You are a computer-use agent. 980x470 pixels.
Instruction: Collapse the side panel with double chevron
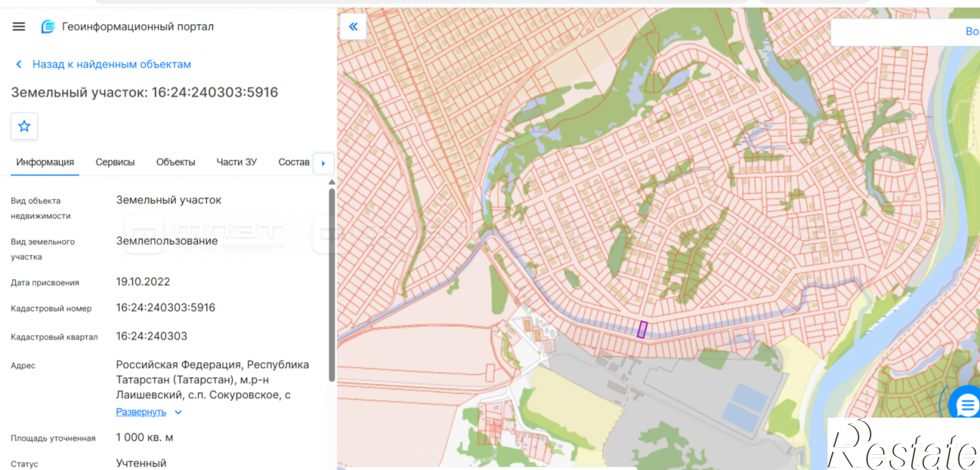tap(353, 27)
